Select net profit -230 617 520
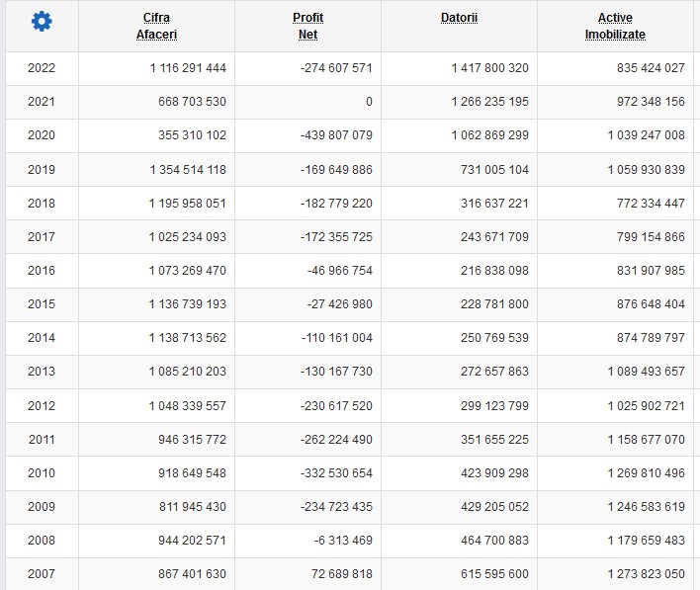The image size is (700, 590). [x=336, y=405]
